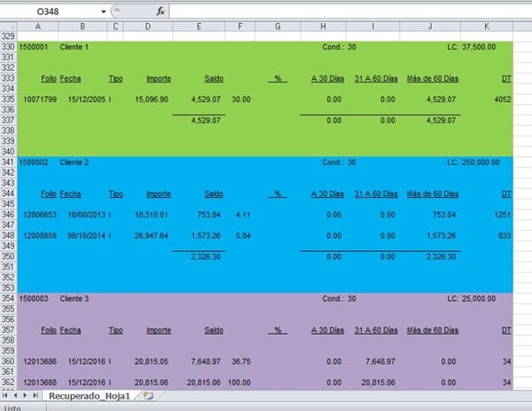Click the formula bar input area
The height and width of the screenshot is (411, 532).
click(350, 12)
